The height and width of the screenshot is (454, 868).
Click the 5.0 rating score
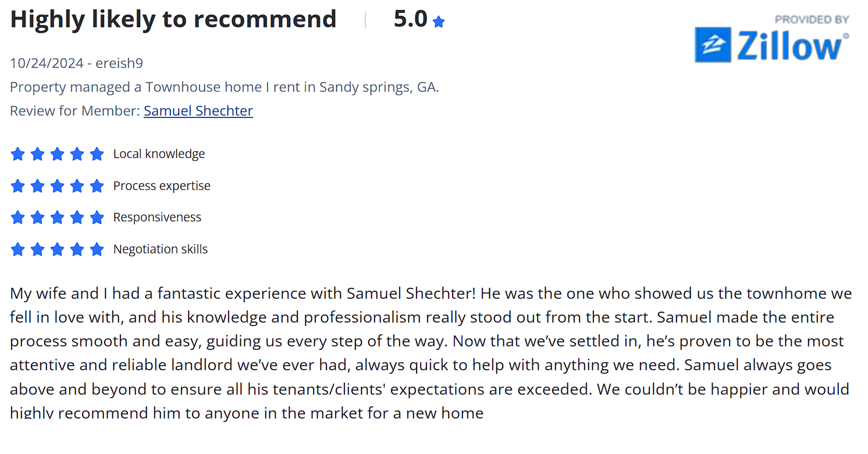pyautogui.click(x=411, y=19)
